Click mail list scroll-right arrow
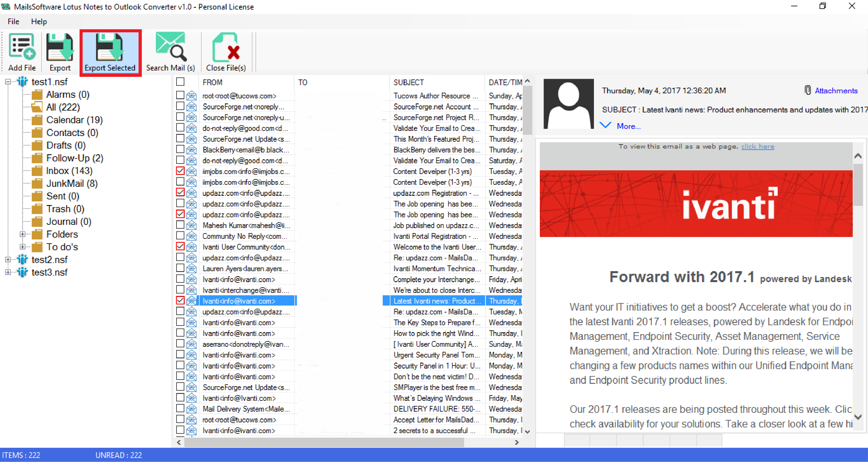Viewport: 868px width, 462px height. (517, 442)
